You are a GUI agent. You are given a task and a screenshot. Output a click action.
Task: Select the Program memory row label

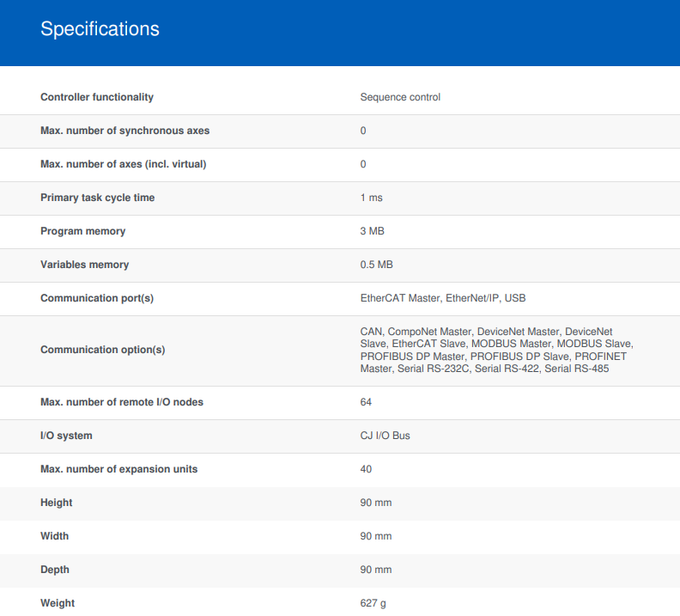point(82,231)
